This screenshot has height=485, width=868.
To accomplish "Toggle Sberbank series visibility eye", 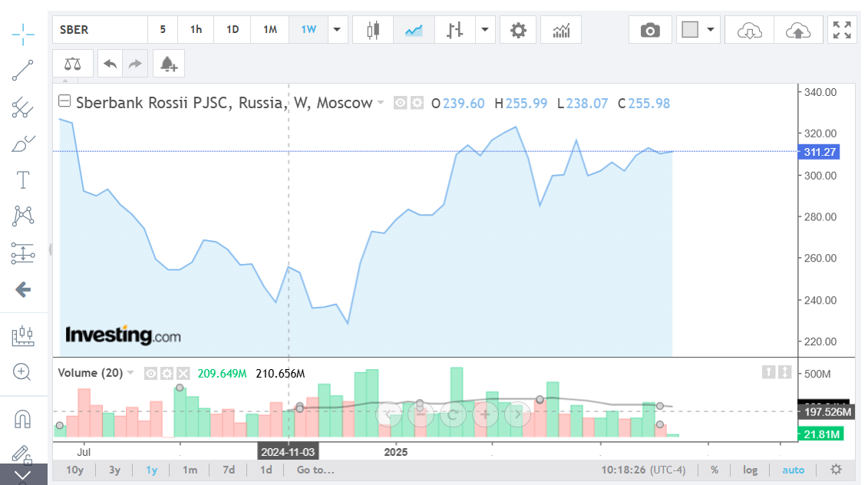I will 401,102.
